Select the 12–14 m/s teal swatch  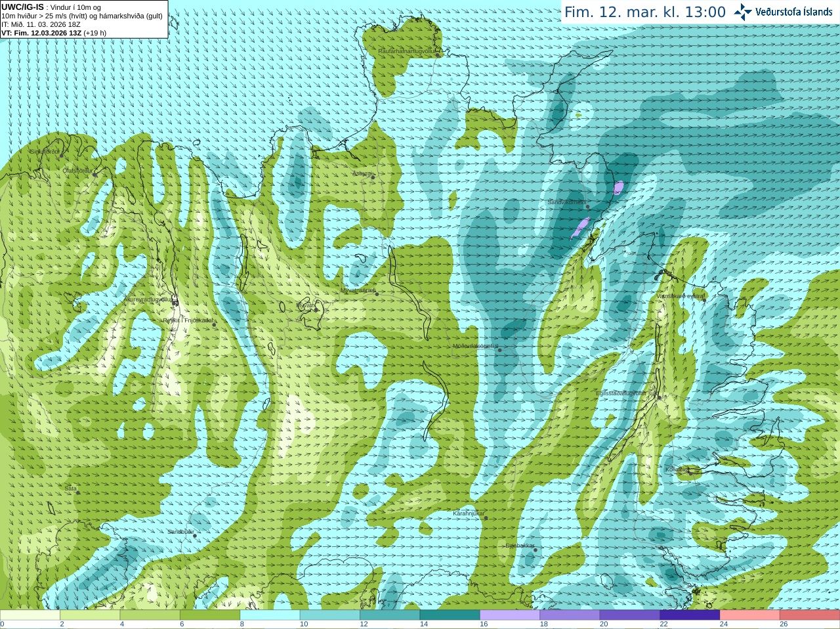coord(390,615)
